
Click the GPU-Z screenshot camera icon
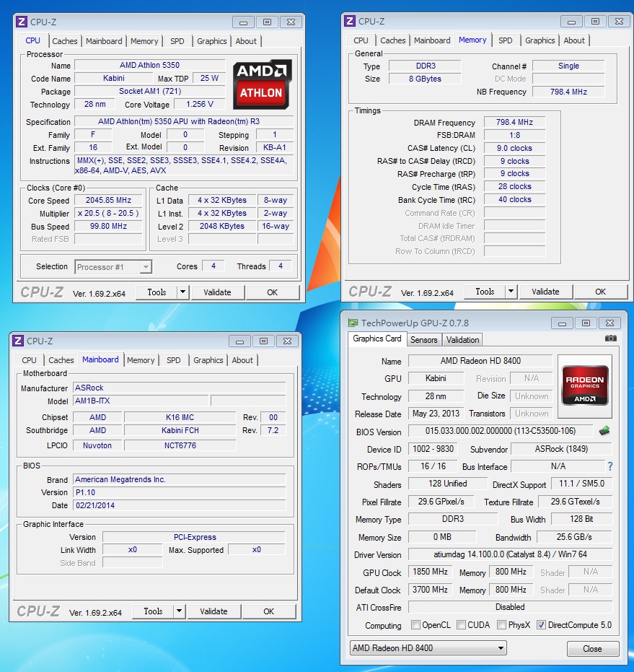point(610,339)
